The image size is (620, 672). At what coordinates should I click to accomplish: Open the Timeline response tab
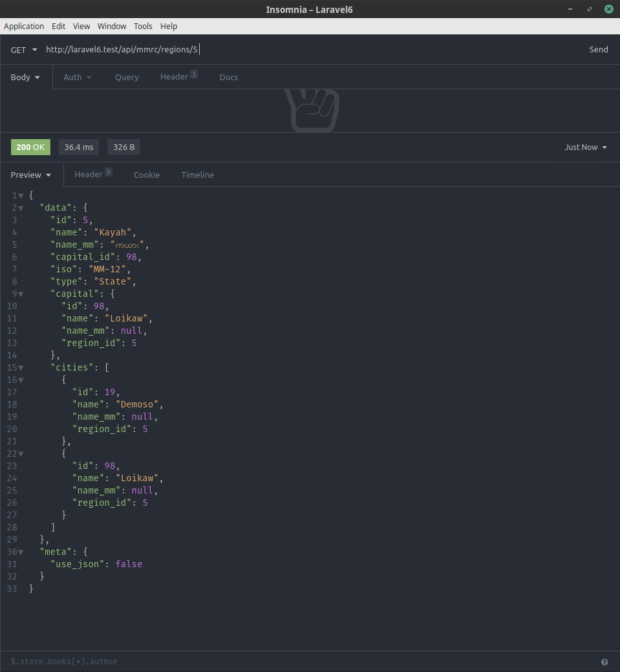point(198,175)
